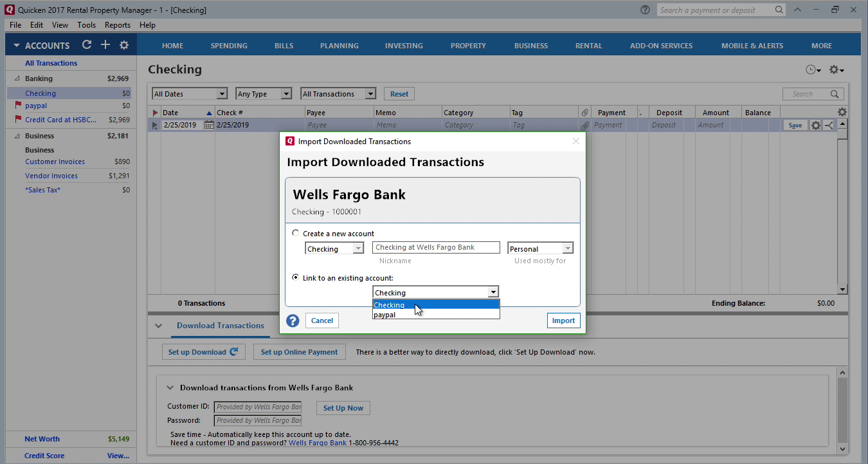This screenshot has height=464, width=868.
Task: Open the Edit menu
Action: click(37, 25)
